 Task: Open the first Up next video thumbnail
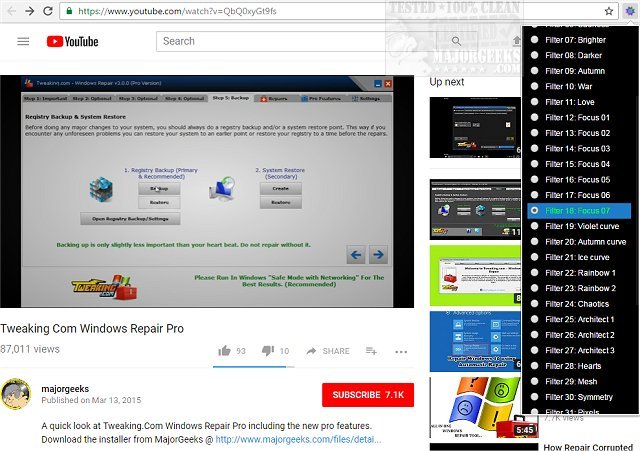[x=476, y=127]
